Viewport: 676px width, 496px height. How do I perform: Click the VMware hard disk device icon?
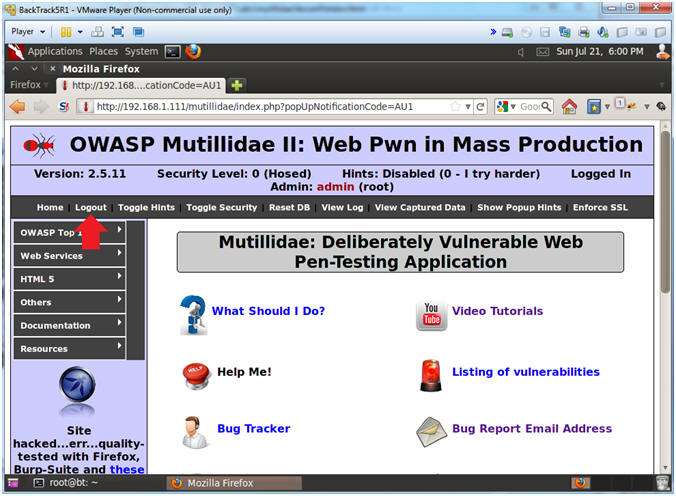507,32
